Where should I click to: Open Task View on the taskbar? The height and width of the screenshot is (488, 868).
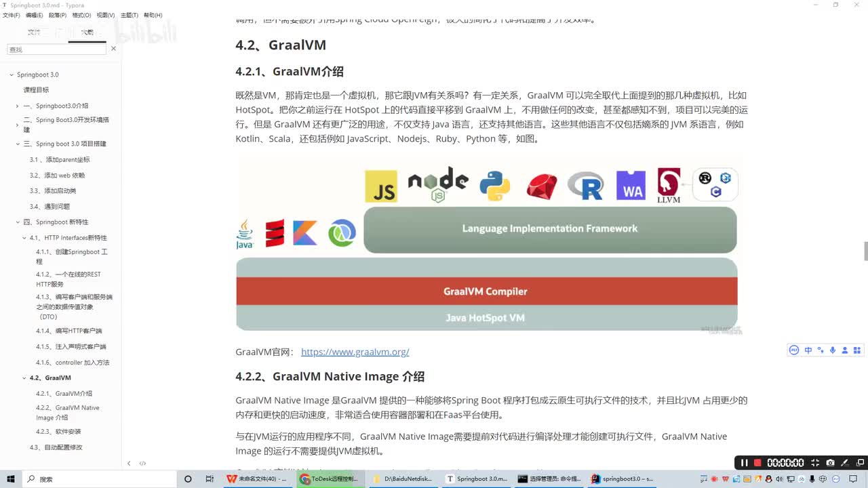(x=210, y=479)
